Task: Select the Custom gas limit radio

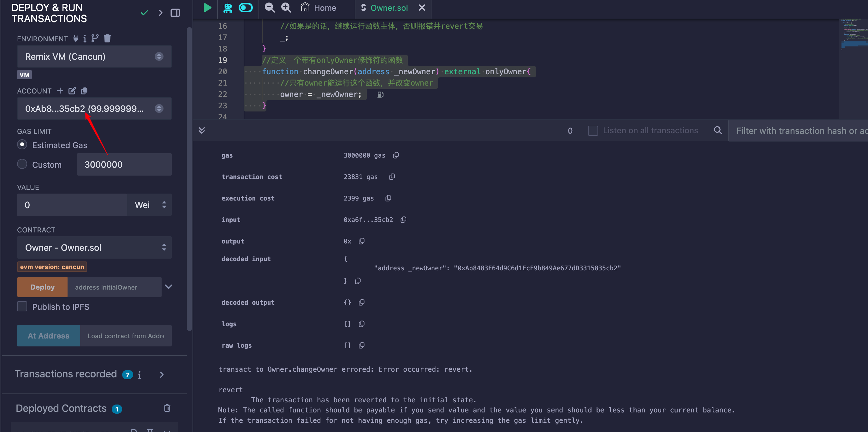Action: coord(22,164)
